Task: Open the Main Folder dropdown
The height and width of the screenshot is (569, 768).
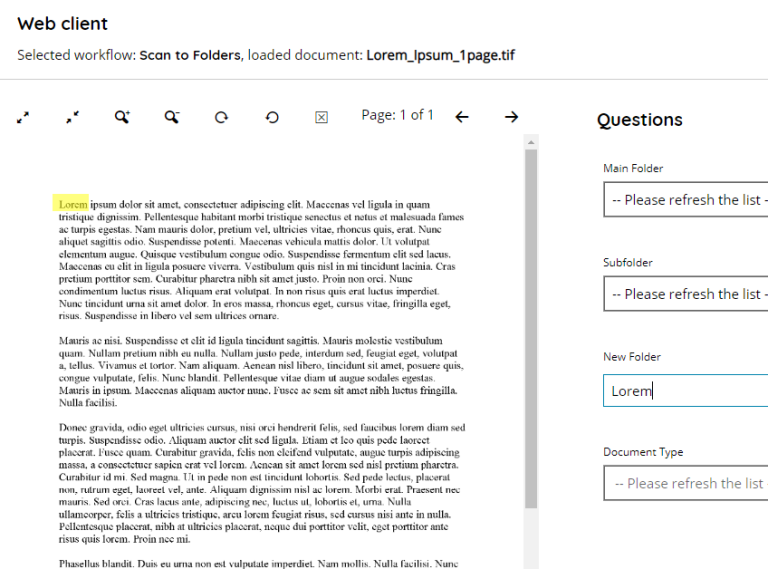Action: pyautogui.click(x=686, y=200)
